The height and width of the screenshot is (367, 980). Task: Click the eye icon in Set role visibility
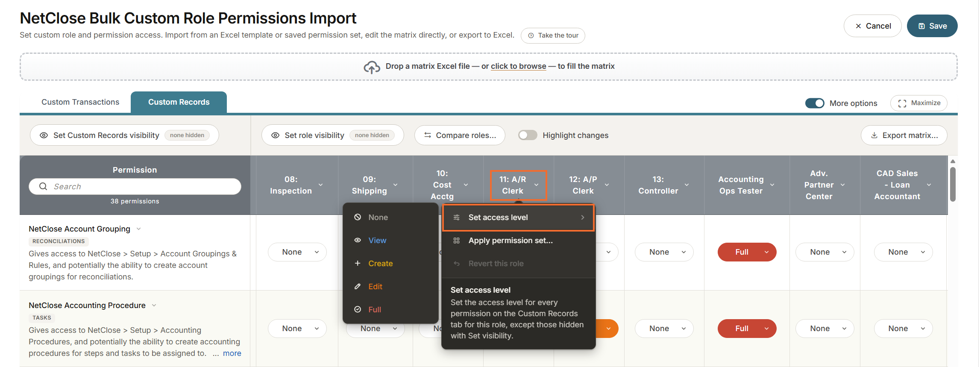[x=276, y=135]
